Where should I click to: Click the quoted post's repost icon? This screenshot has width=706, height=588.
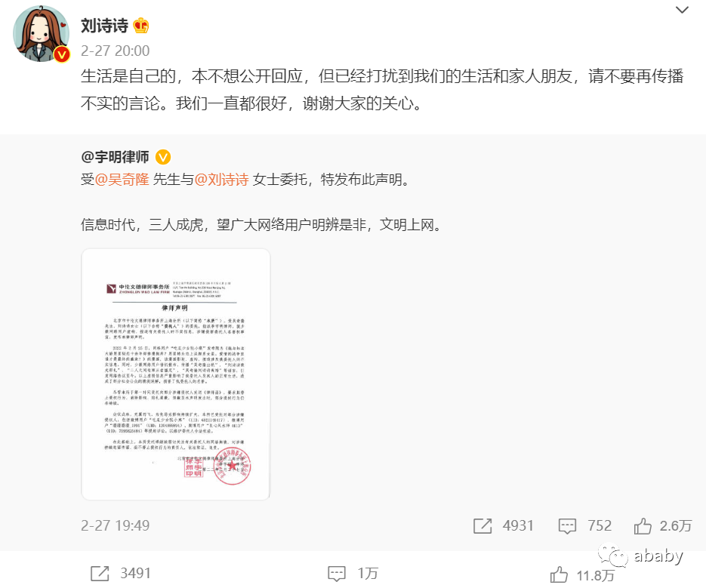(x=482, y=526)
